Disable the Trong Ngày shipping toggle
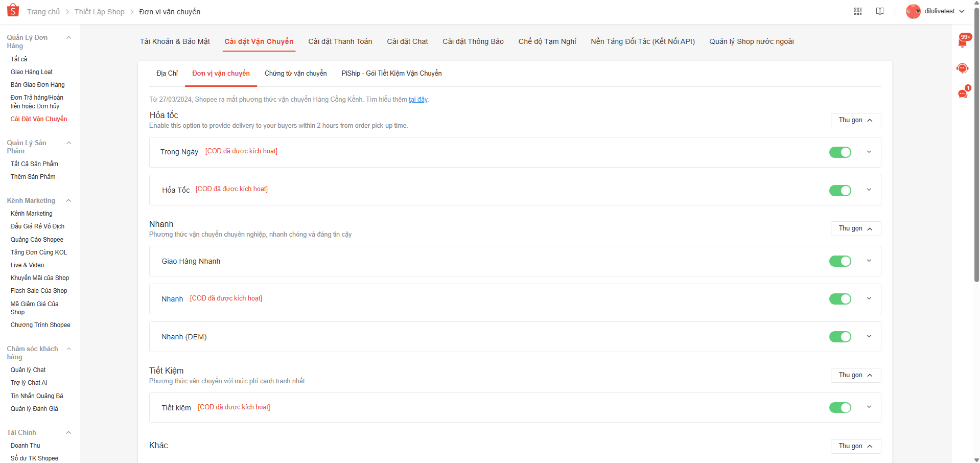This screenshot has width=980, height=463. pos(840,152)
